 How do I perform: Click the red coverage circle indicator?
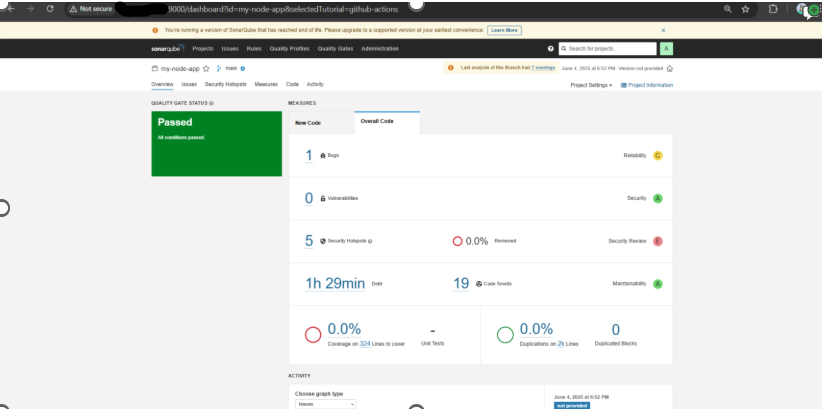pos(313,335)
